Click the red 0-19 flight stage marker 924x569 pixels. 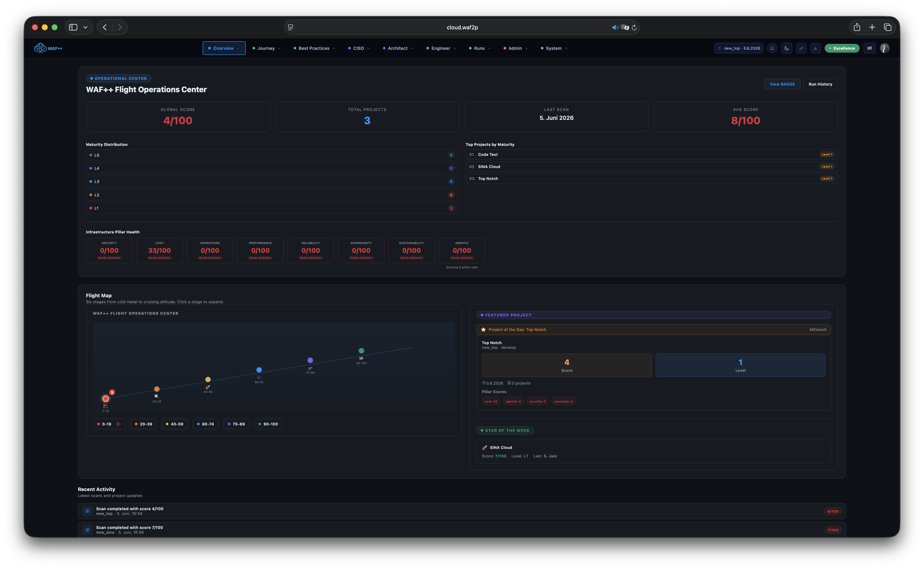coord(106,398)
